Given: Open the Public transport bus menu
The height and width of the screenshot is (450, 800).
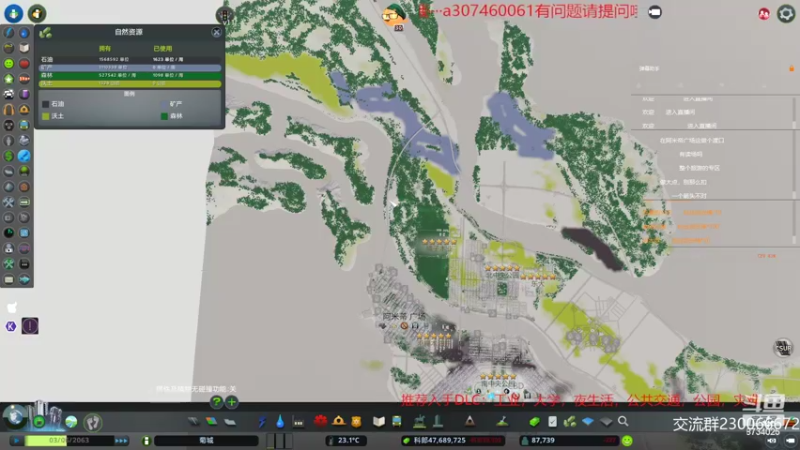Looking at the screenshot, I should pos(396,421).
